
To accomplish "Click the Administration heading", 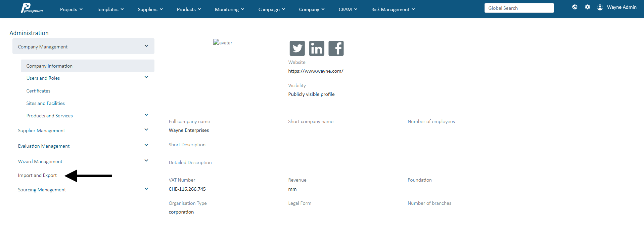I will tap(29, 33).
